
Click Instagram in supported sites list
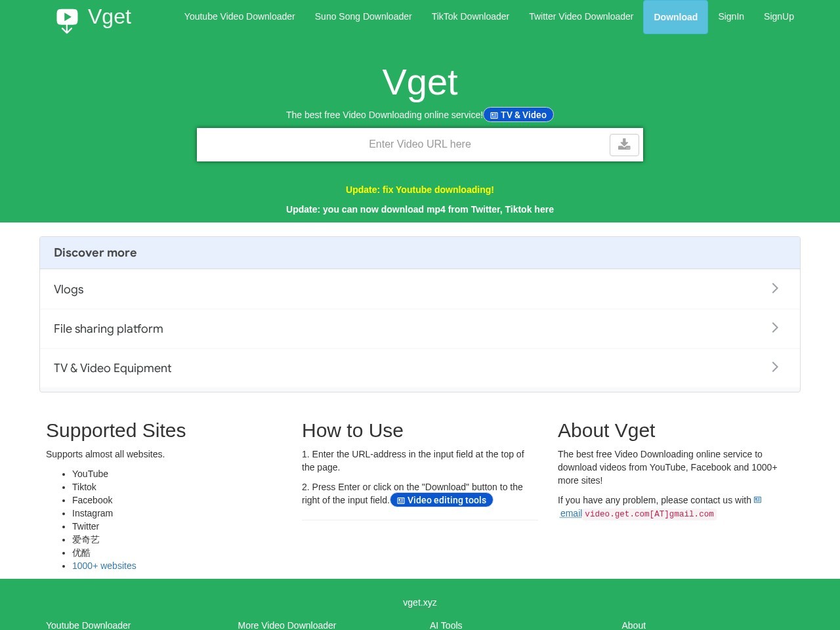coord(93,513)
